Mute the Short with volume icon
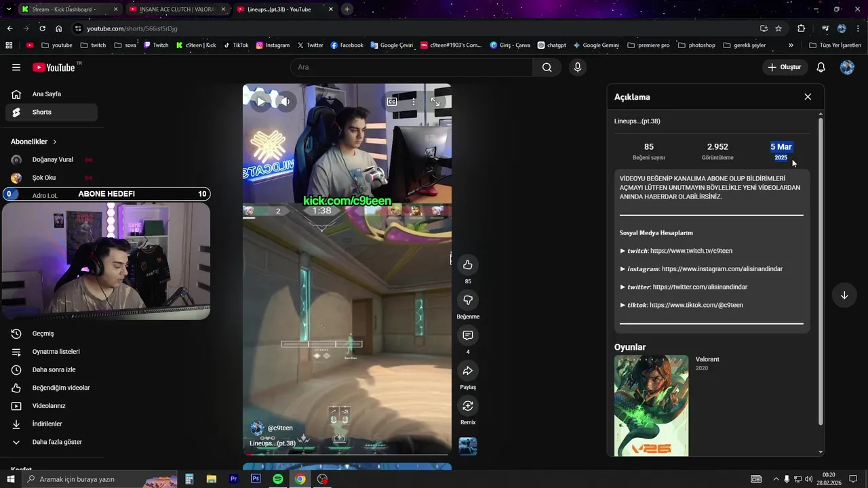Viewport: 868px width, 488px height. coord(285,102)
